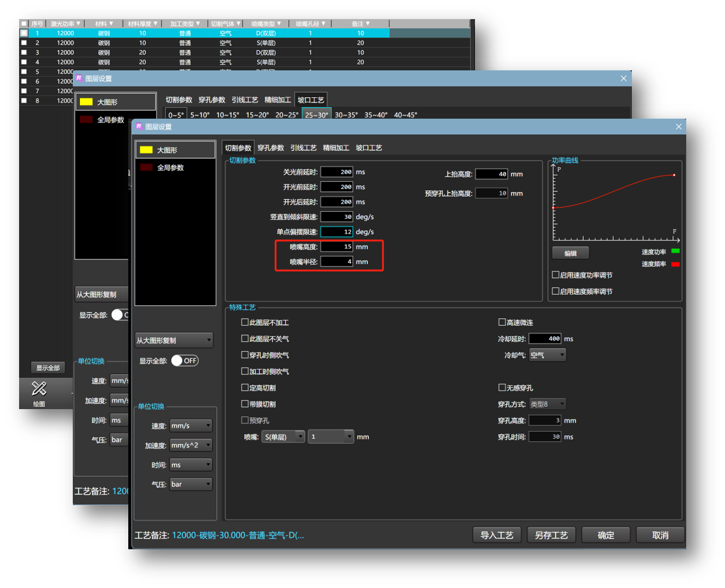
Task: Toggle the 显示全部 OFF switch
Action: 184,361
